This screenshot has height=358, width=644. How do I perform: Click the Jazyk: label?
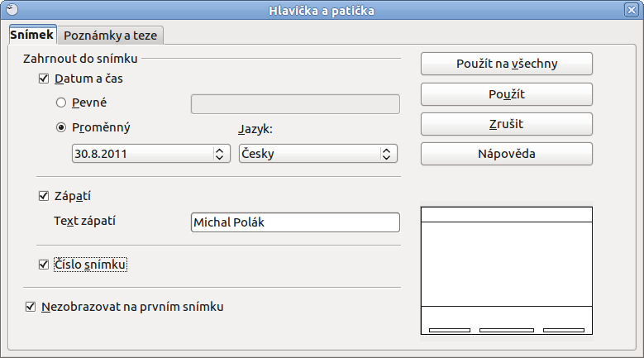tap(255, 129)
